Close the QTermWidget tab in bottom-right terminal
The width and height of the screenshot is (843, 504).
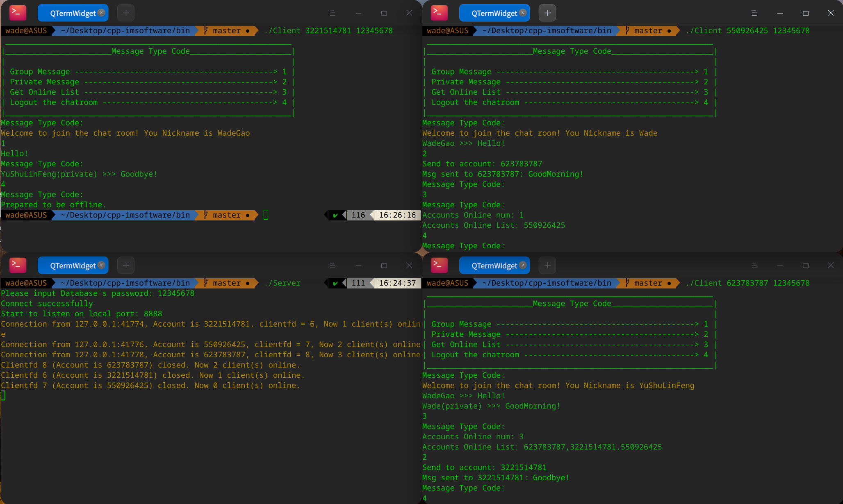pyautogui.click(x=523, y=265)
